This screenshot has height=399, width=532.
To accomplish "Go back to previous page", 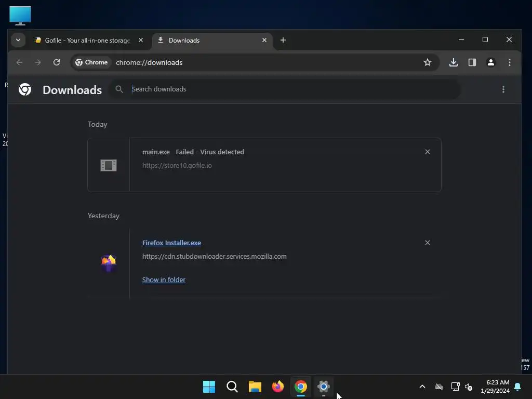I will (x=19, y=62).
